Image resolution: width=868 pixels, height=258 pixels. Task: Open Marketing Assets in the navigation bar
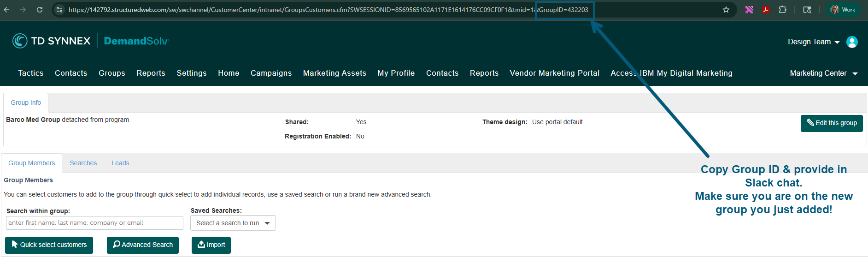[334, 73]
